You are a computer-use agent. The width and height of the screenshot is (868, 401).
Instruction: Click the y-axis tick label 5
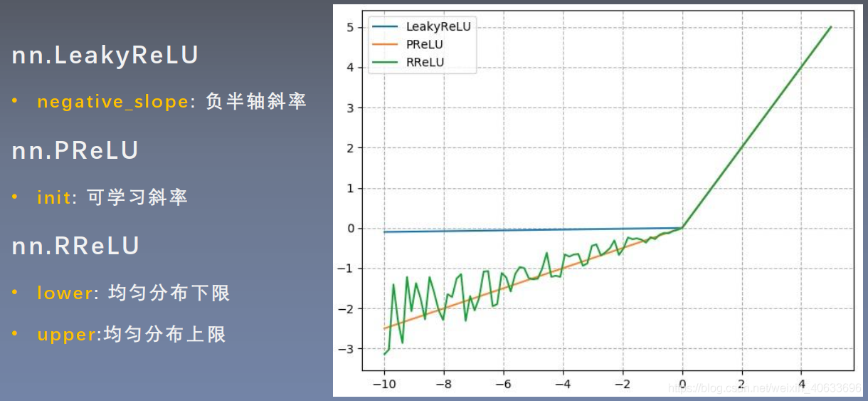351,28
